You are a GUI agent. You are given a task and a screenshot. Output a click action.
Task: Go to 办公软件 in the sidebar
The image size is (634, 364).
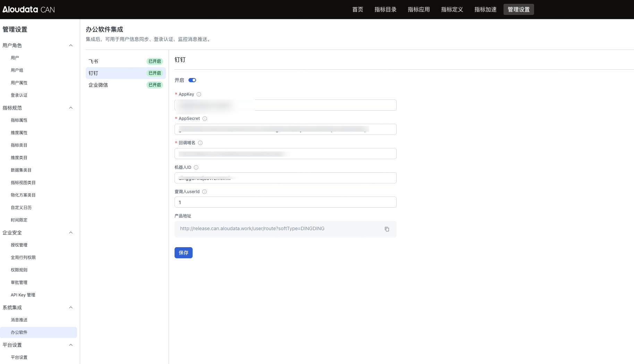click(x=39, y=332)
